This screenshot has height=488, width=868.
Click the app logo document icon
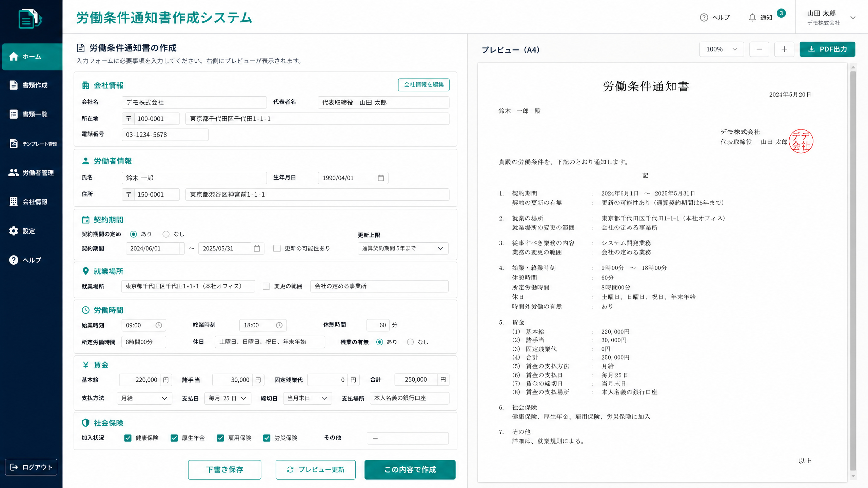tap(30, 19)
